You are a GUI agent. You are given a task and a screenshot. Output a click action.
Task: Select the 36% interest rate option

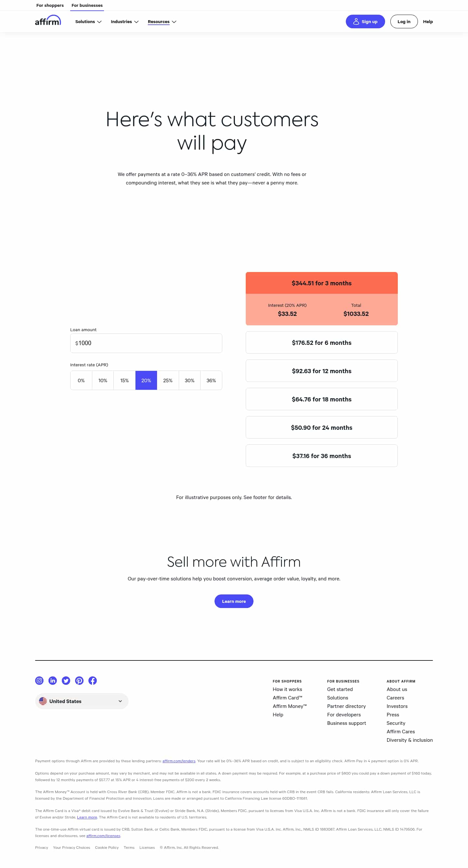[x=211, y=380]
